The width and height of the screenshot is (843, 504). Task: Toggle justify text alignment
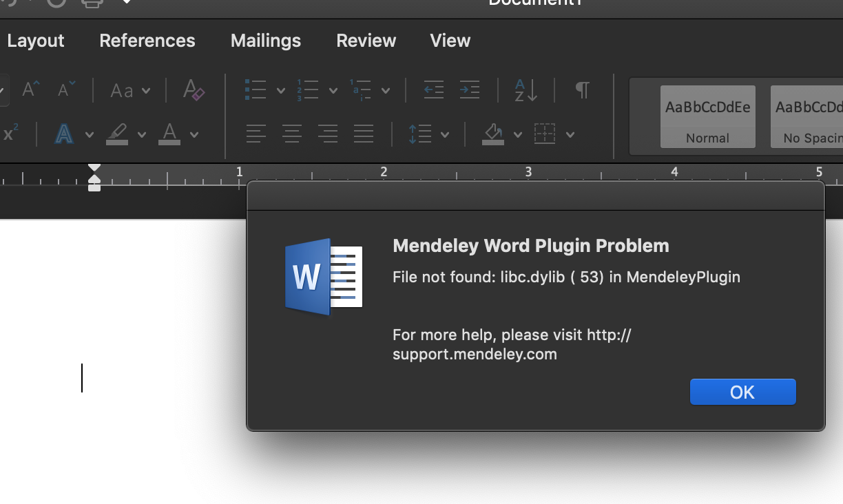[x=364, y=134]
